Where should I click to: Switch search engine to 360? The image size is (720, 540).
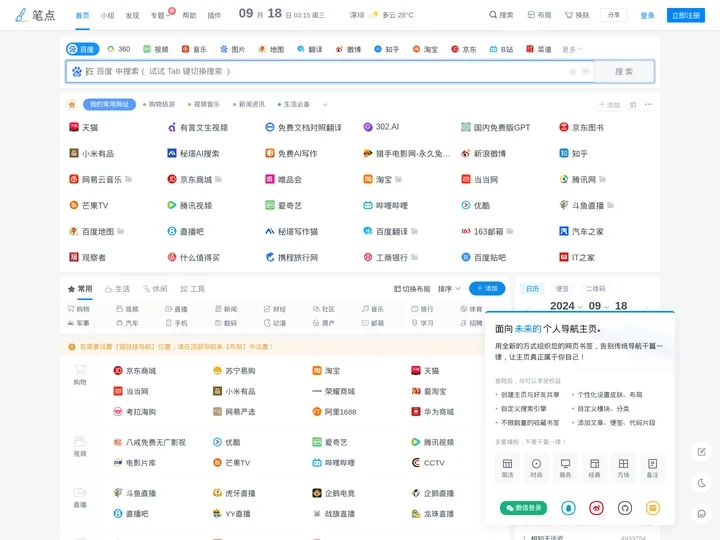tap(118, 49)
